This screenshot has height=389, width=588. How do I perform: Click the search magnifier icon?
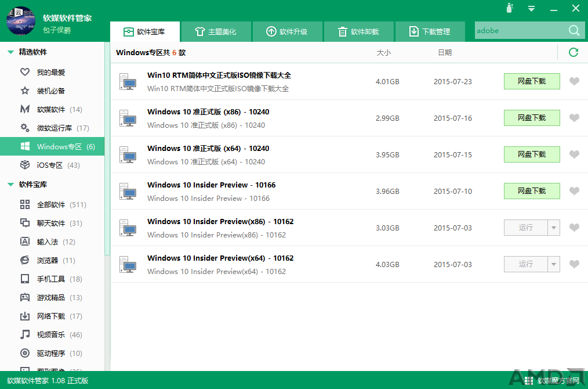574,30
